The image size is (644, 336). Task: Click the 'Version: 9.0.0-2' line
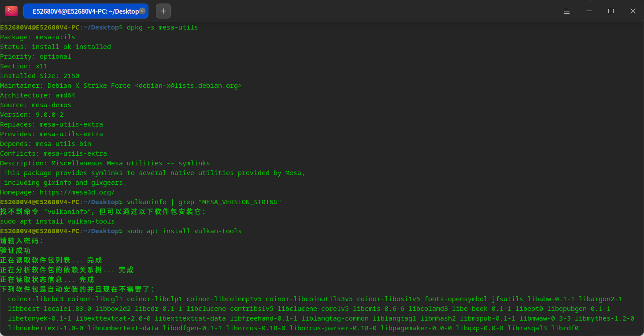click(32, 115)
